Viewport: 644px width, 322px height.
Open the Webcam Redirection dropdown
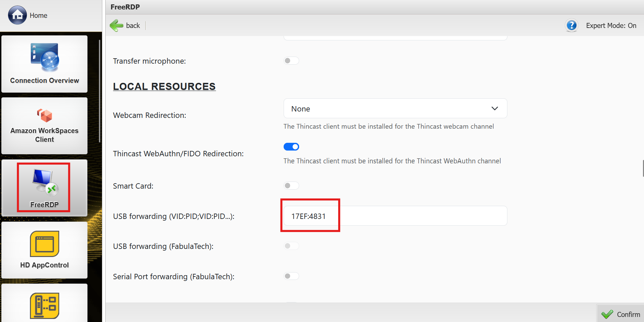395,108
